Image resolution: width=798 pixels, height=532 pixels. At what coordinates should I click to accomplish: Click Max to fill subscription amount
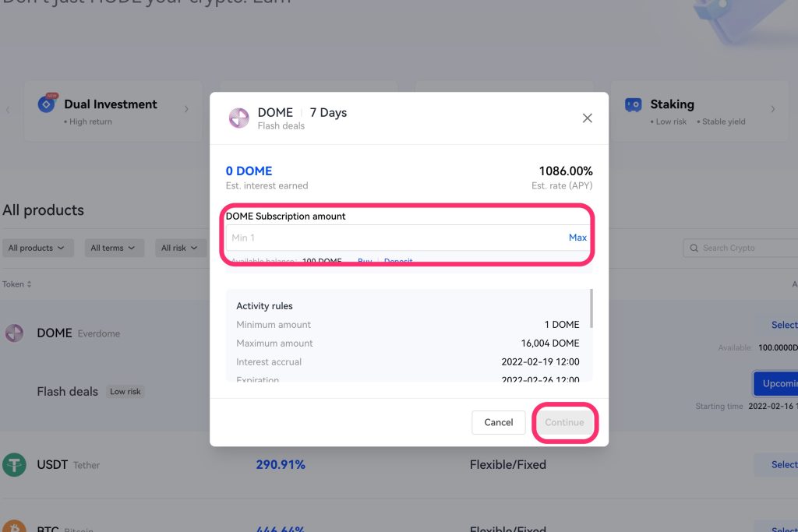pyautogui.click(x=577, y=238)
